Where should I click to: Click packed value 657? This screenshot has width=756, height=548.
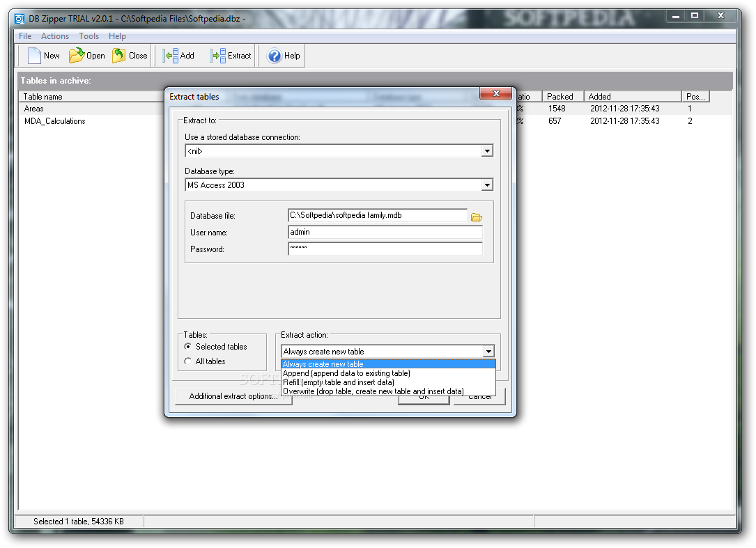point(555,121)
